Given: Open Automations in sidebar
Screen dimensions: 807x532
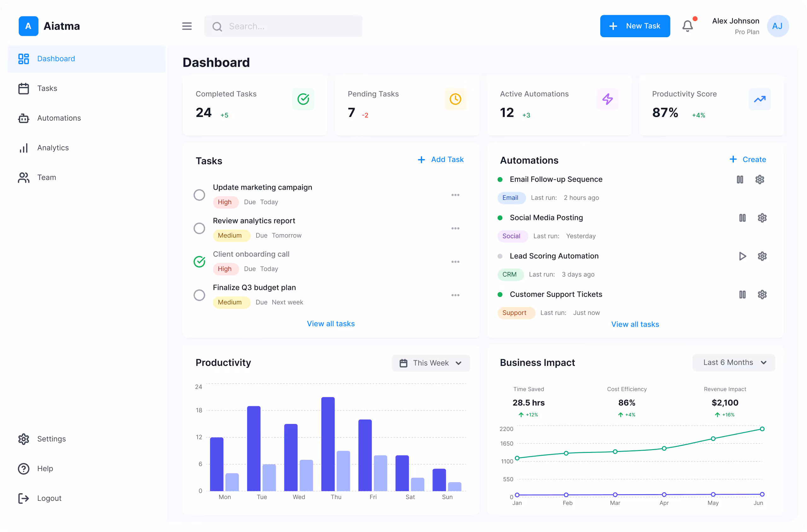Looking at the screenshot, I should click(87, 118).
